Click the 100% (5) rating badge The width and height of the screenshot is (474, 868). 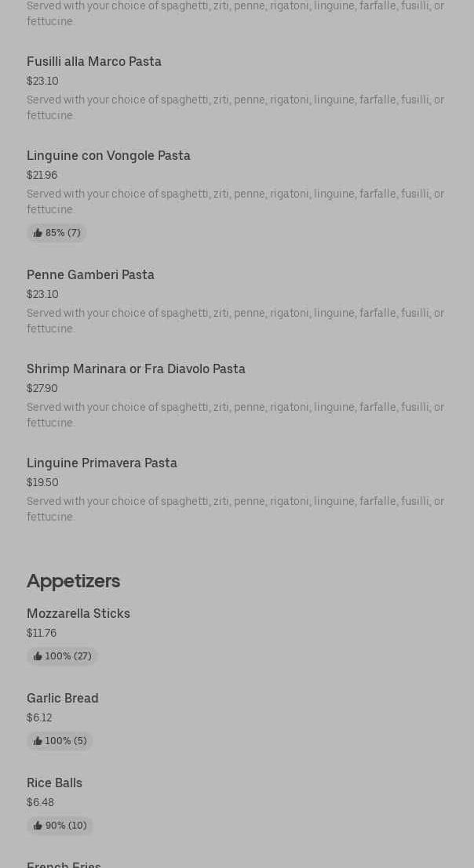coord(60,741)
